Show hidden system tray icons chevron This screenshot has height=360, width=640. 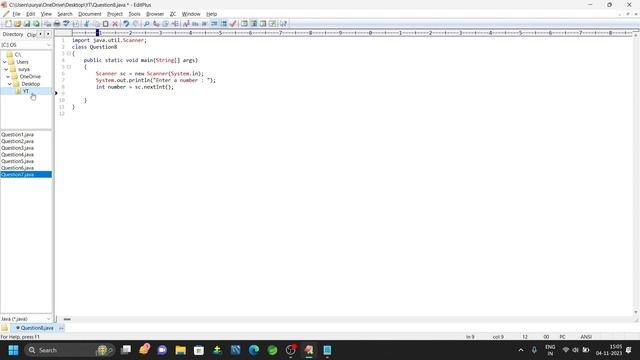[x=521, y=350]
